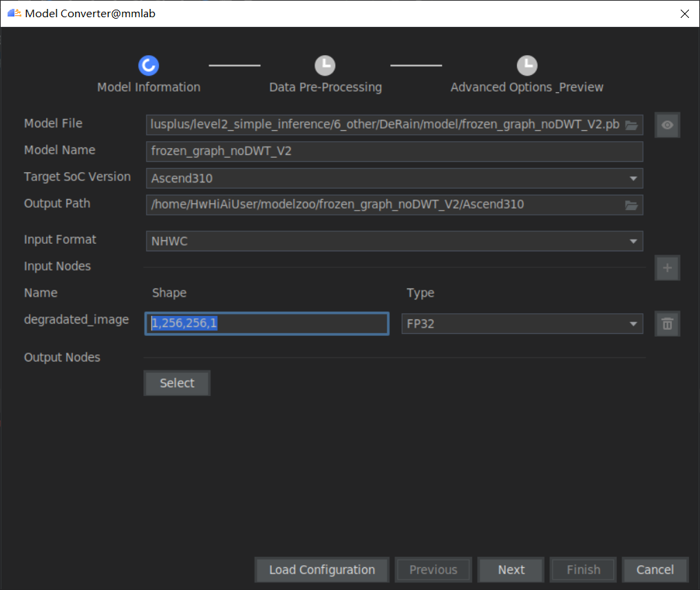Click the Input Nodes label

coord(57,266)
